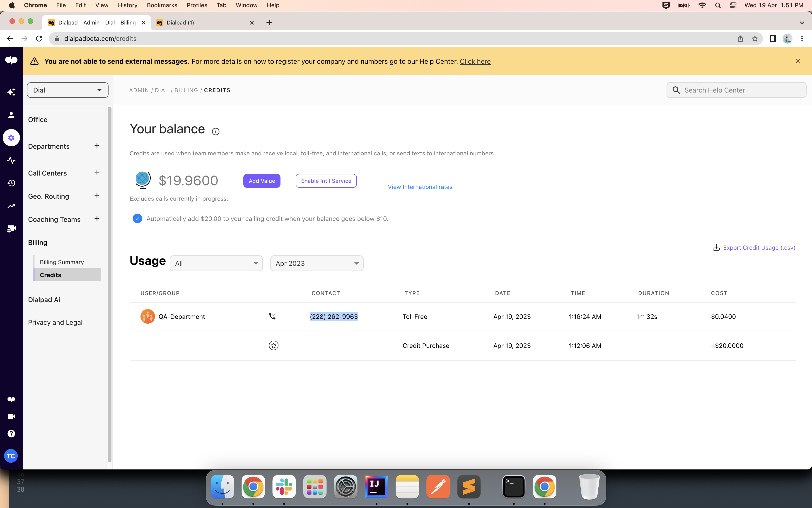Bookmark this page with star icon
The image size is (812, 508).
755,39
